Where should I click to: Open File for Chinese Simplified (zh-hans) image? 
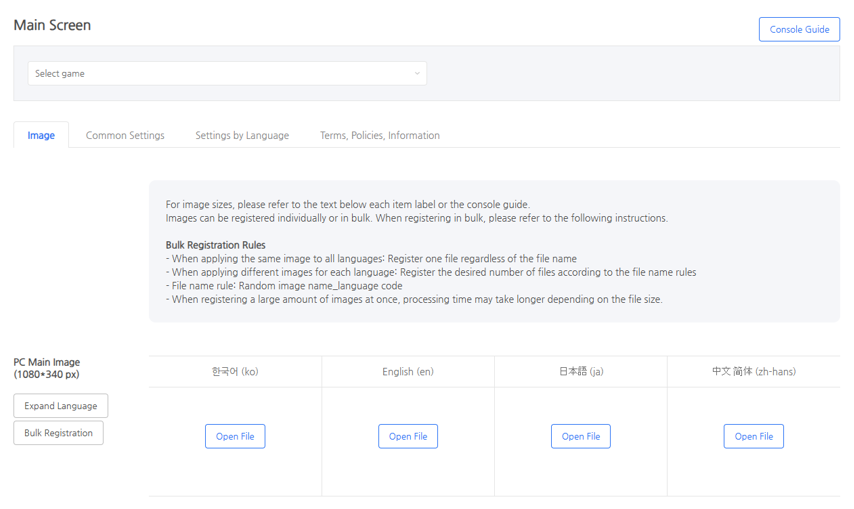tap(753, 436)
